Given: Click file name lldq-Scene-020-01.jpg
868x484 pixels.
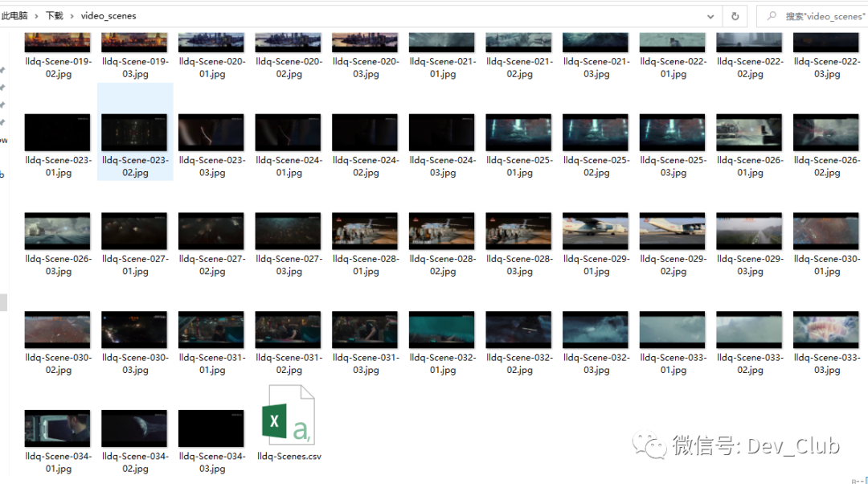Looking at the screenshot, I should click(212, 68).
